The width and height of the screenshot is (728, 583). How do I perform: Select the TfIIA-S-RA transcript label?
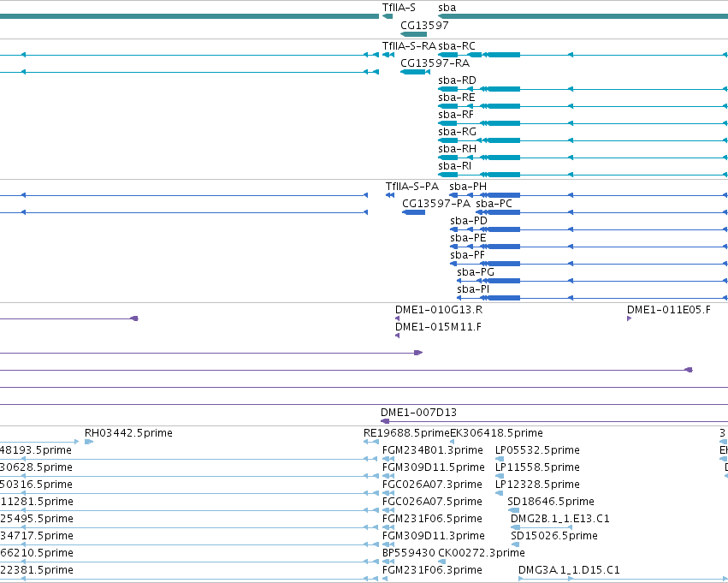[409, 46]
